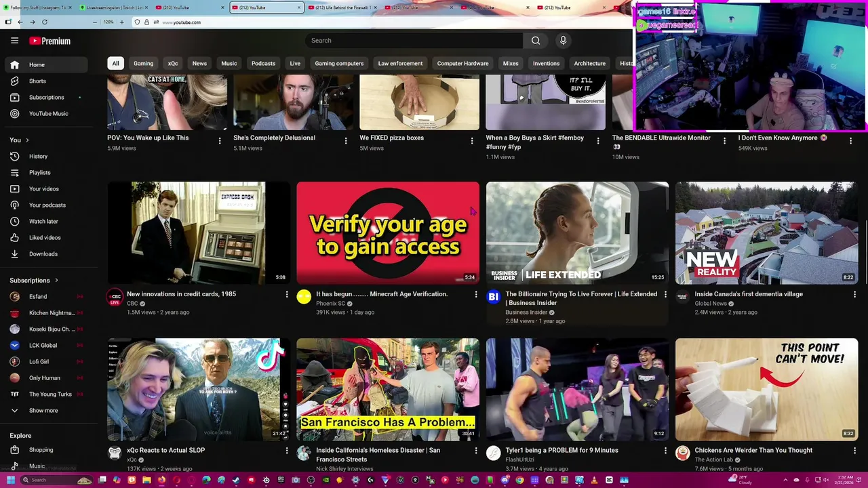
Task: Open options for 'Canada's first dementia village' video
Action: click(x=854, y=294)
